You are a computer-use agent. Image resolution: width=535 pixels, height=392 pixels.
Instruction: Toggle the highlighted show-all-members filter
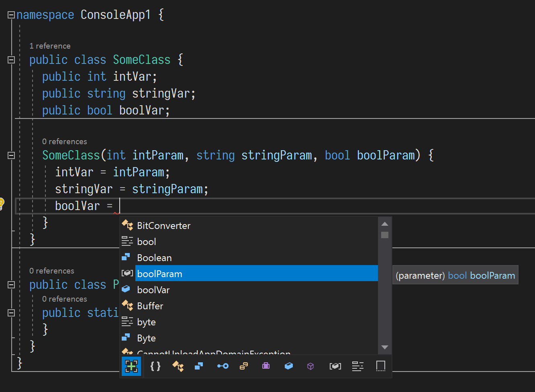131,366
